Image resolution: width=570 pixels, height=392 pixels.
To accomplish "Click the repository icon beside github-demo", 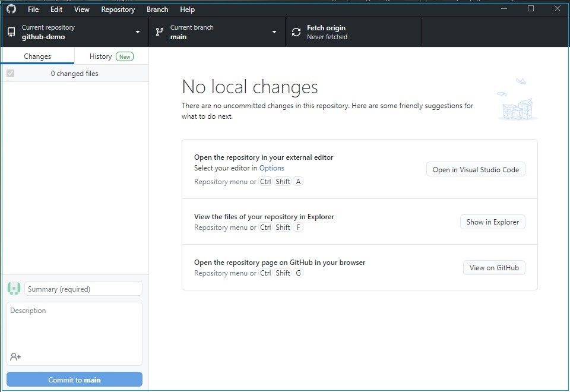I will pyautogui.click(x=11, y=32).
